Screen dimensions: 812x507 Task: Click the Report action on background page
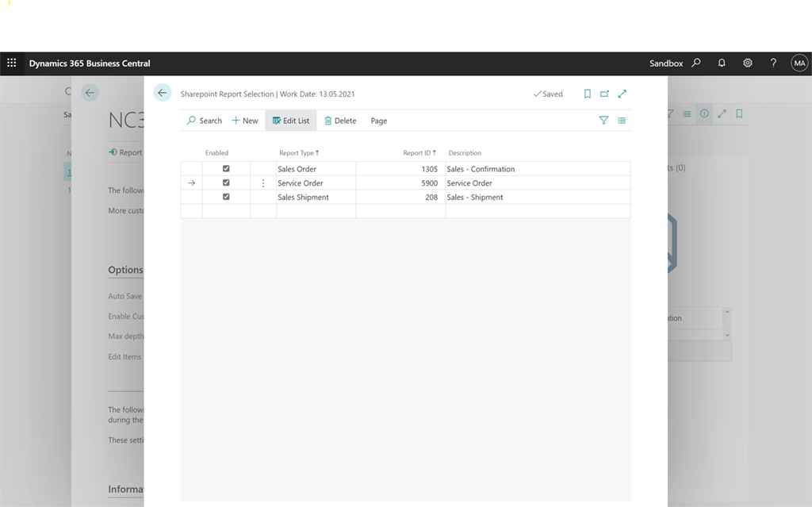[124, 152]
